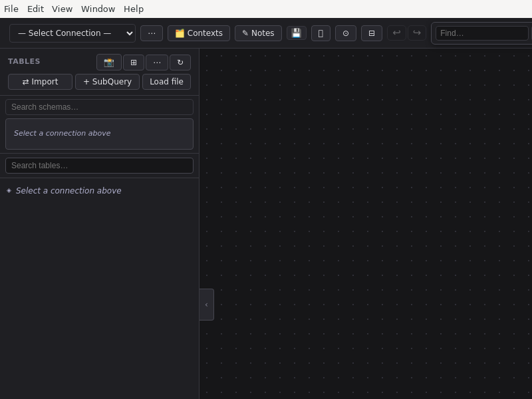This screenshot has height=399, width=532.
Task: Click the vertical rectangle icon in toolbar
Action: [x=321, y=33]
